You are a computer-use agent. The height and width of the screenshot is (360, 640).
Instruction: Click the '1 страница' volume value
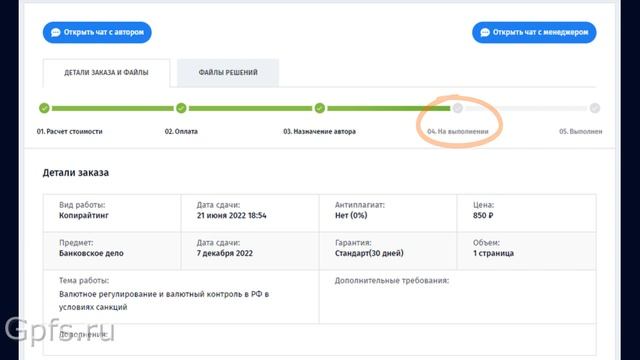click(493, 253)
